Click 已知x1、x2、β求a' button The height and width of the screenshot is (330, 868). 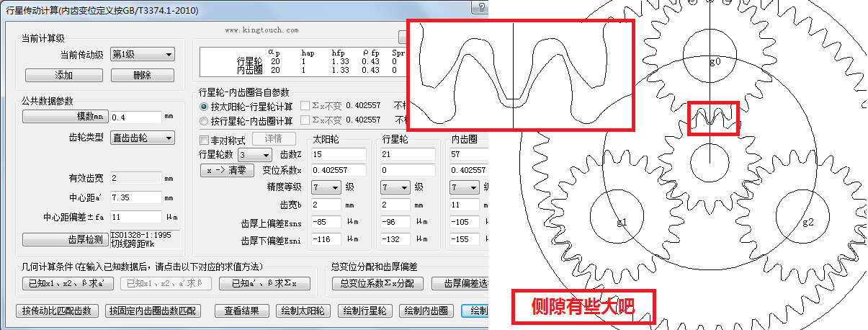(x=68, y=284)
